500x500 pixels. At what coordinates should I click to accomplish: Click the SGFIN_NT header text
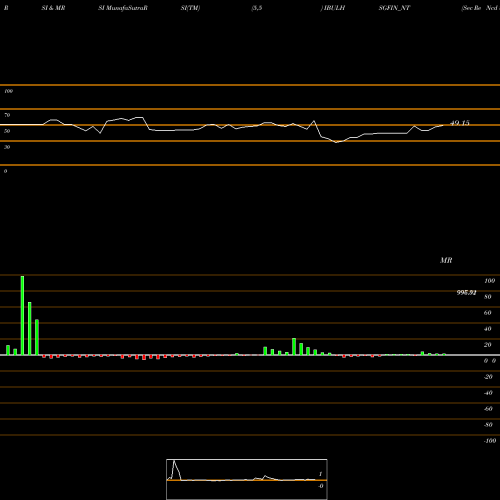(394, 8)
